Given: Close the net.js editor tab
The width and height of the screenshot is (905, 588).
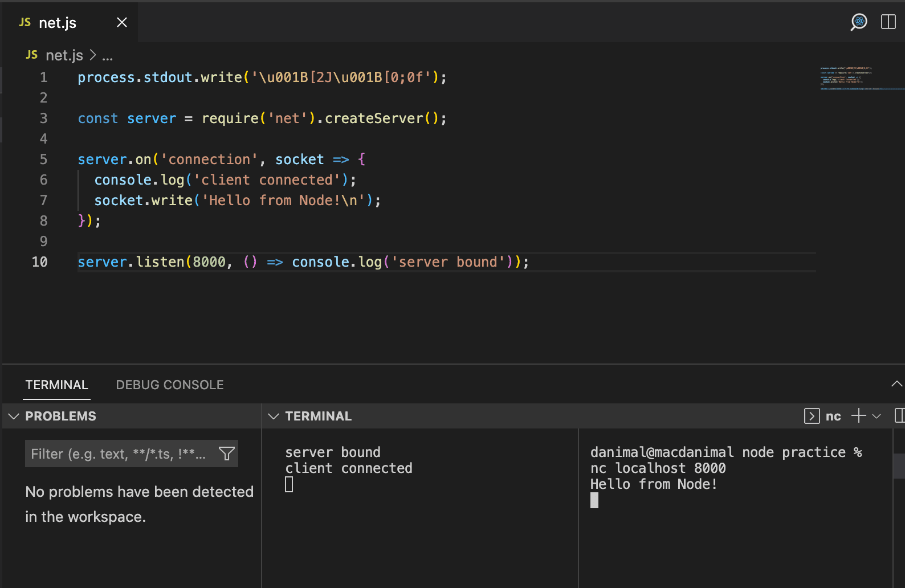Looking at the screenshot, I should pos(122,22).
